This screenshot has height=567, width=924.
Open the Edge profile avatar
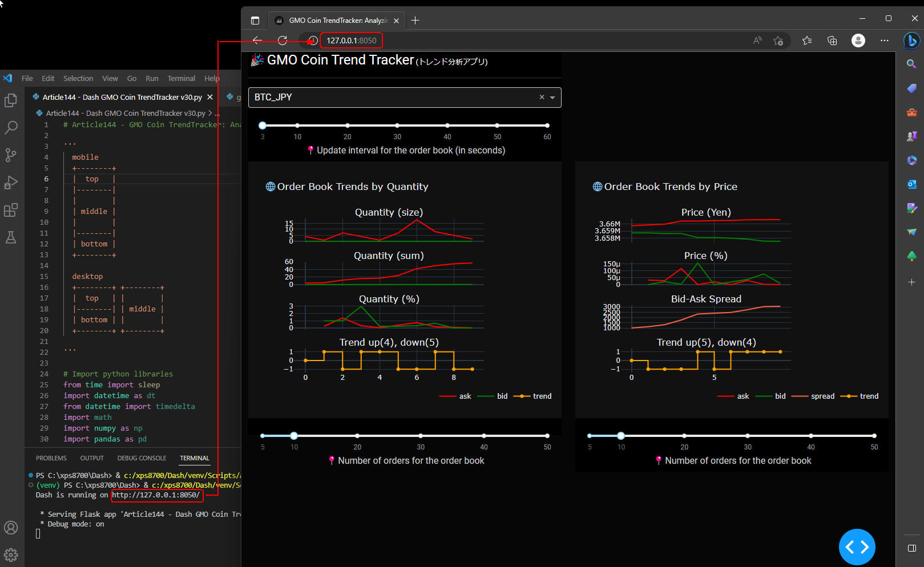pyautogui.click(x=858, y=40)
